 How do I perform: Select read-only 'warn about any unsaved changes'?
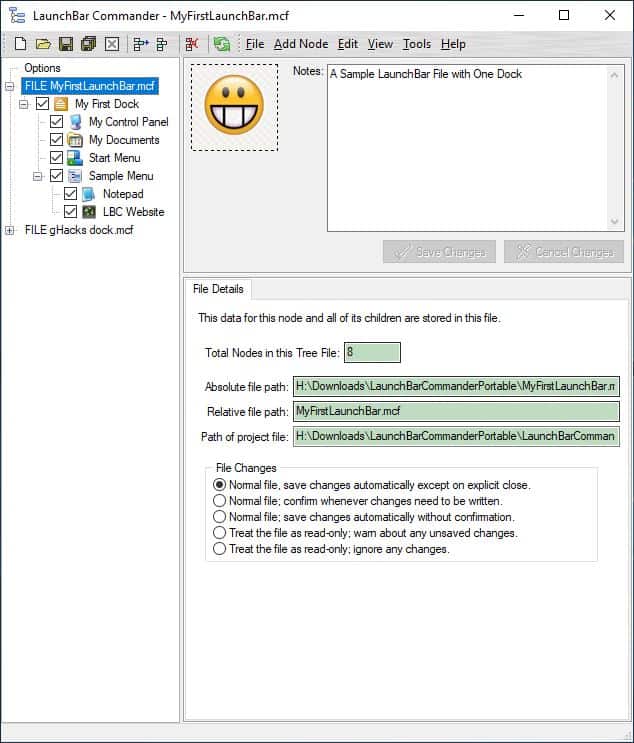[x=365, y=533]
